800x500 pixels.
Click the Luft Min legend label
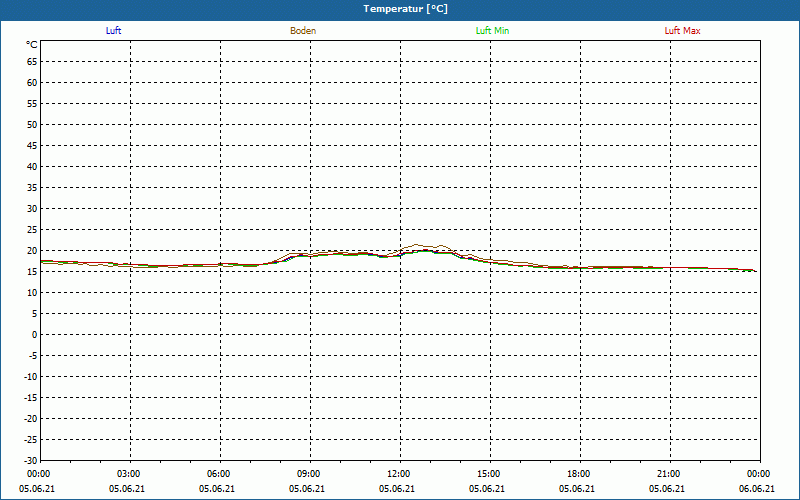(x=492, y=31)
